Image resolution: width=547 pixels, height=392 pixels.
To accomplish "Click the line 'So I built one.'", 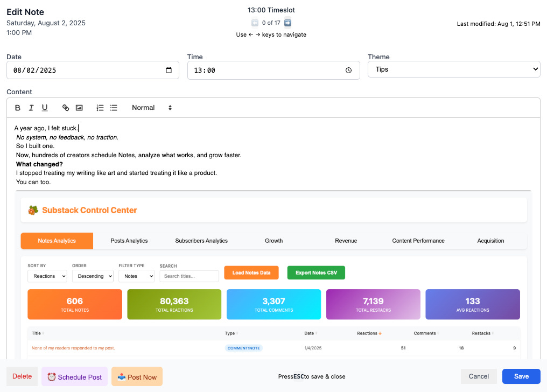I will point(35,146).
